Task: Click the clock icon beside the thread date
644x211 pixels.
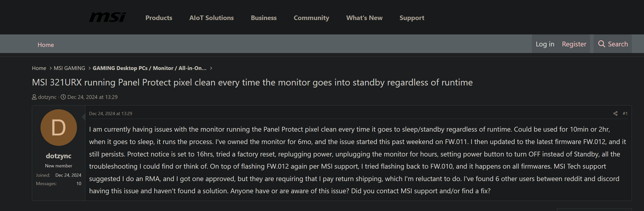Action: click(63, 97)
